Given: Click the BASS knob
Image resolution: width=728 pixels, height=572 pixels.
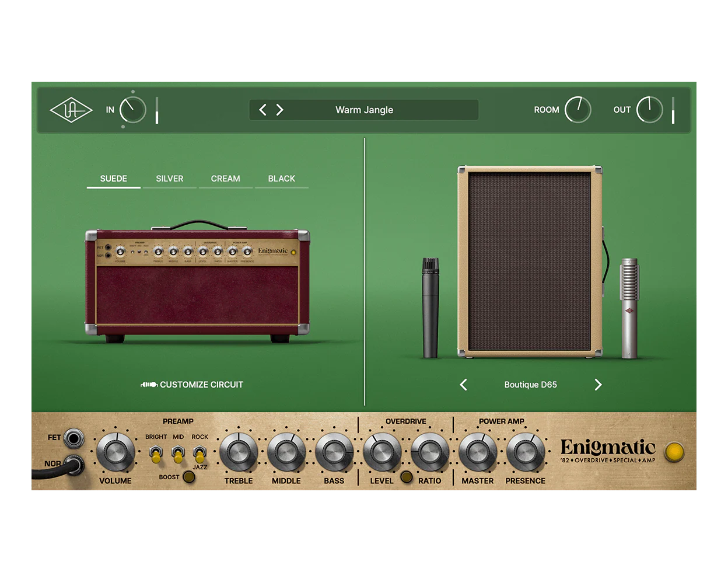Looking at the screenshot, I should coord(334,452).
